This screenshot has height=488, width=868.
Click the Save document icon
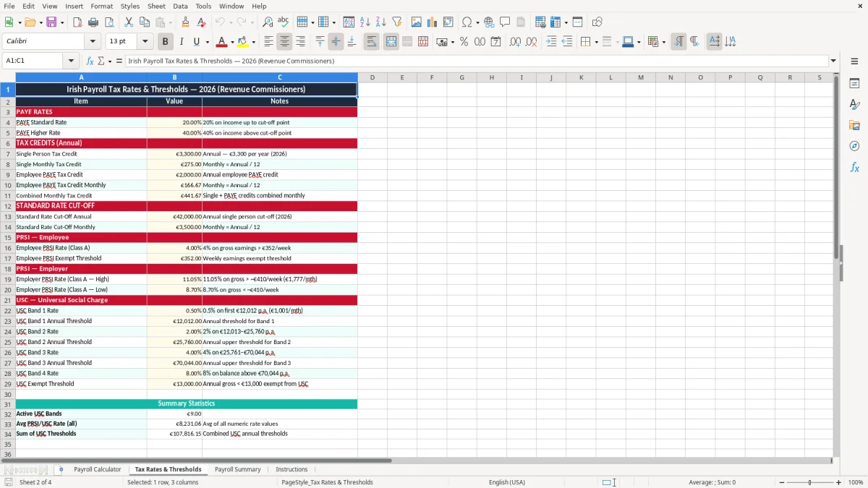tap(51, 22)
